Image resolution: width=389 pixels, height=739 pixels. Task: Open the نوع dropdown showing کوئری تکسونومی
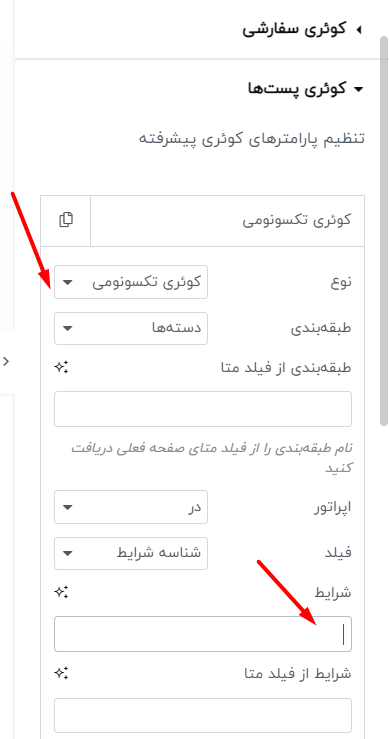pos(131,282)
